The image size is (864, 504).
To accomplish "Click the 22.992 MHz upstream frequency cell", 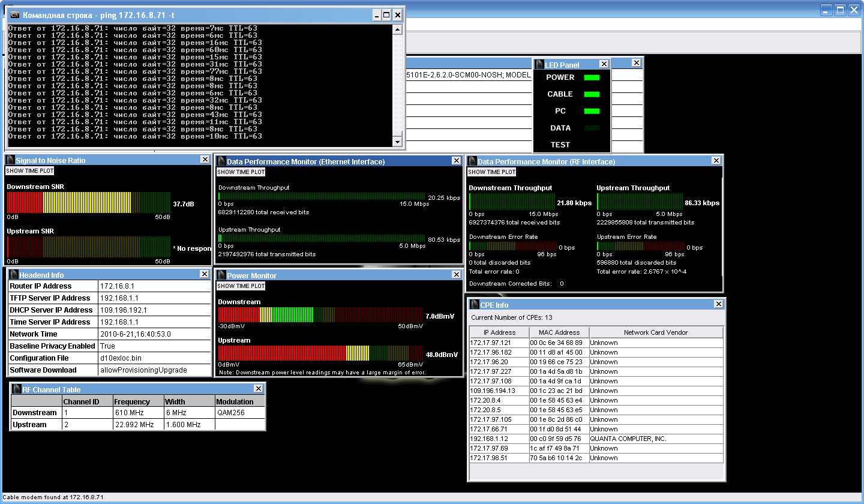I will [138, 425].
